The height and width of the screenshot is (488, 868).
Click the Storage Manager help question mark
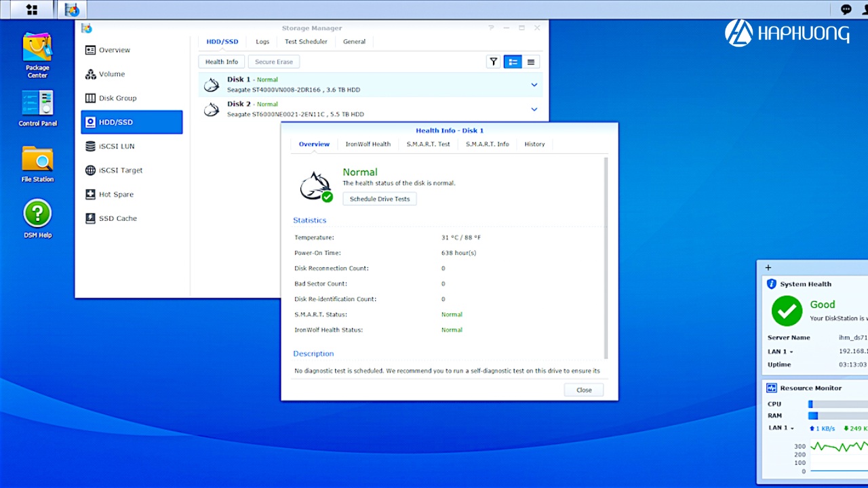491,28
